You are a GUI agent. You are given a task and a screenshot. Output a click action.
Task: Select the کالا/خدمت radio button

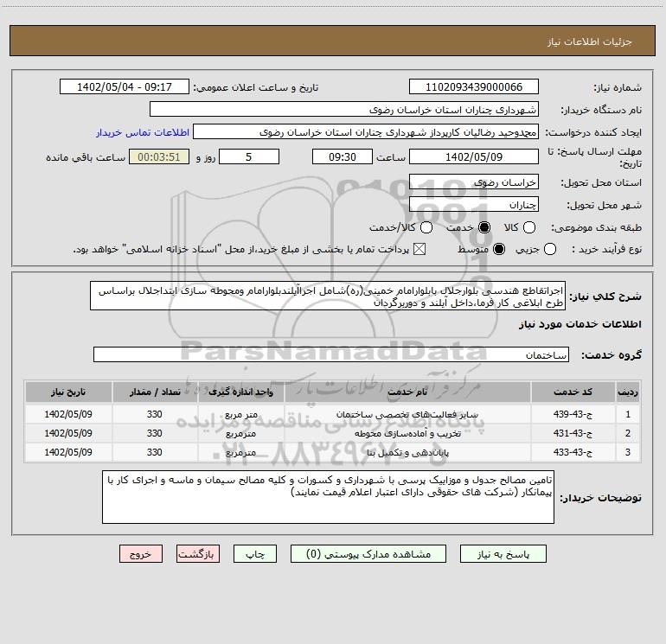426,227
